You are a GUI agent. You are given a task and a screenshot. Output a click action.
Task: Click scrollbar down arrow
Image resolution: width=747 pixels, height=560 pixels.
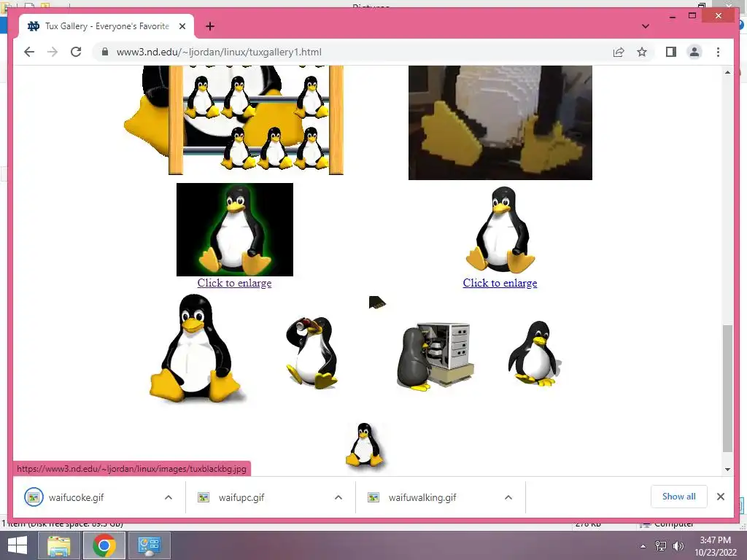coord(727,470)
